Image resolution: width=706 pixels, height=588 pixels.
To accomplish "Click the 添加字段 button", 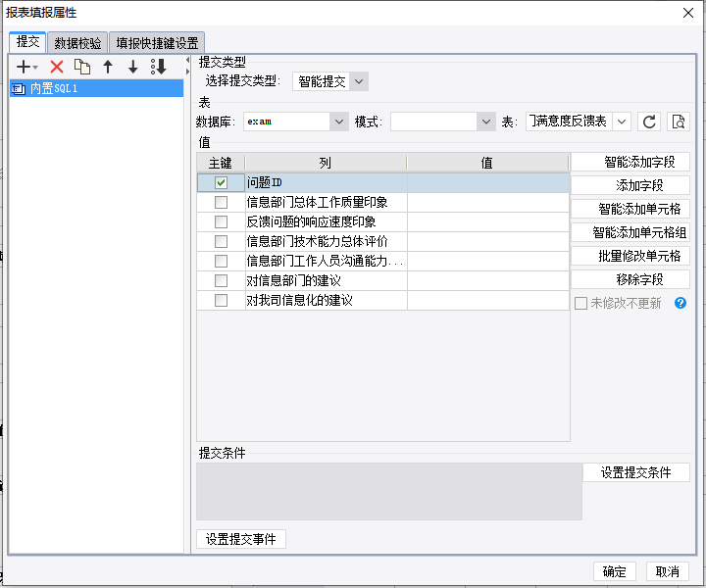I will 630,185.
